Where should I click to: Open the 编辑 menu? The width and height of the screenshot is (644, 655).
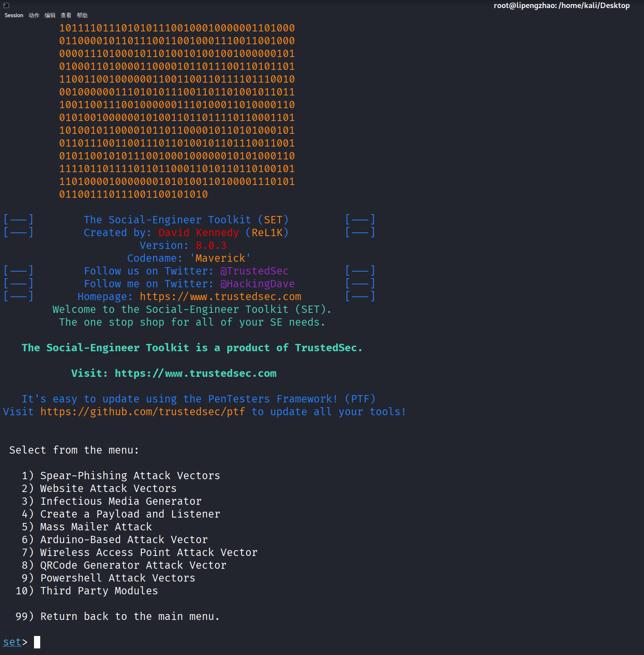click(x=50, y=15)
